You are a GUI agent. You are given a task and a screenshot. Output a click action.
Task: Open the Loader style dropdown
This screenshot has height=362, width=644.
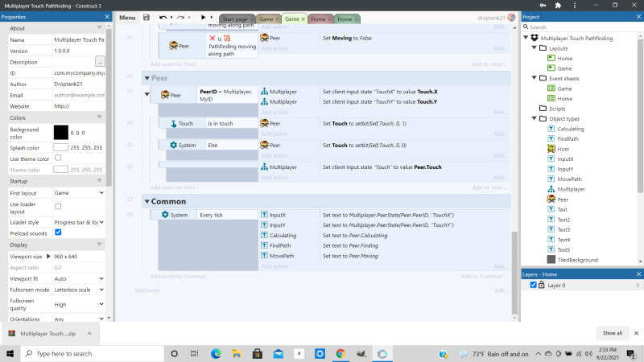pyautogui.click(x=79, y=223)
